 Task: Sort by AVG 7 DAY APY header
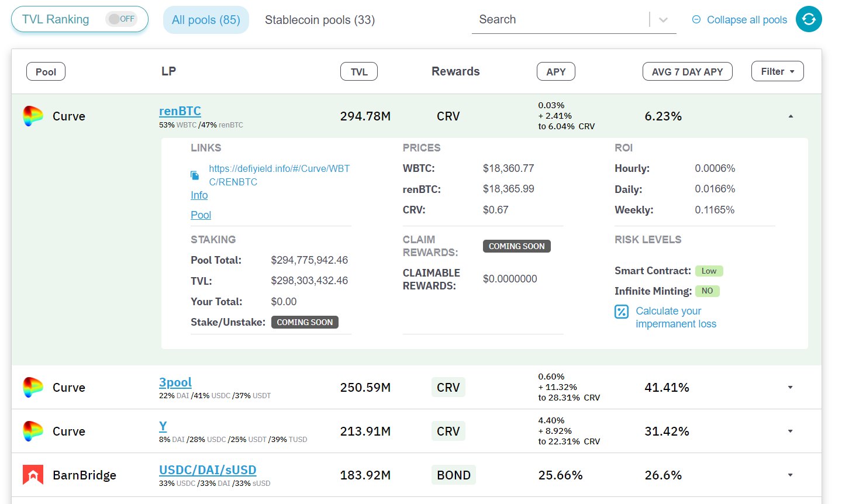pyautogui.click(x=688, y=71)
